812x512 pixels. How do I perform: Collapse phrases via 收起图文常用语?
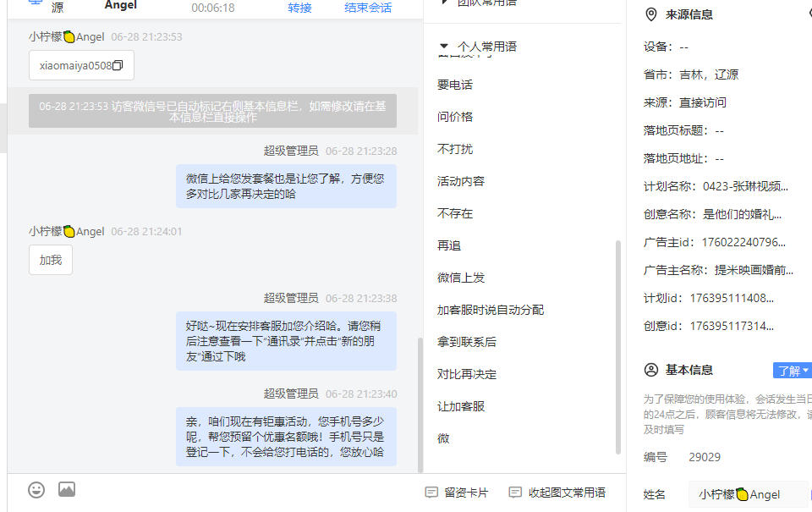pyautogui.click(x=567, y=493)
